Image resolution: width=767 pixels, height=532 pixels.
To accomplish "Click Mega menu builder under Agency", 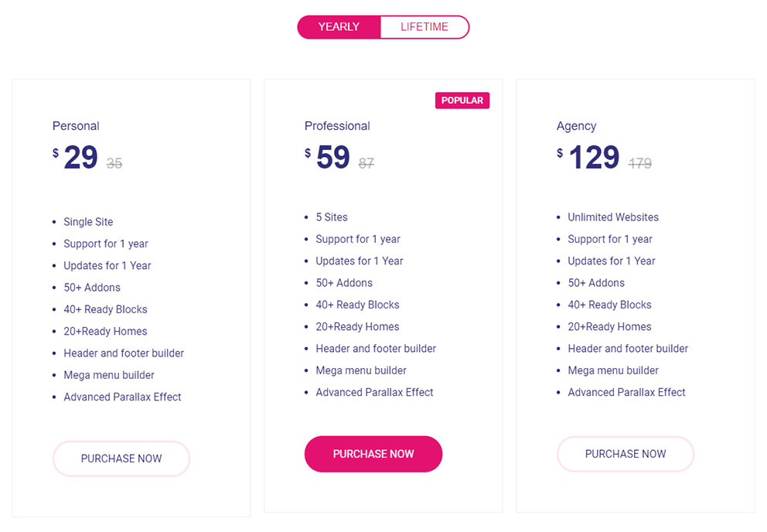I will tap(612, 370).
